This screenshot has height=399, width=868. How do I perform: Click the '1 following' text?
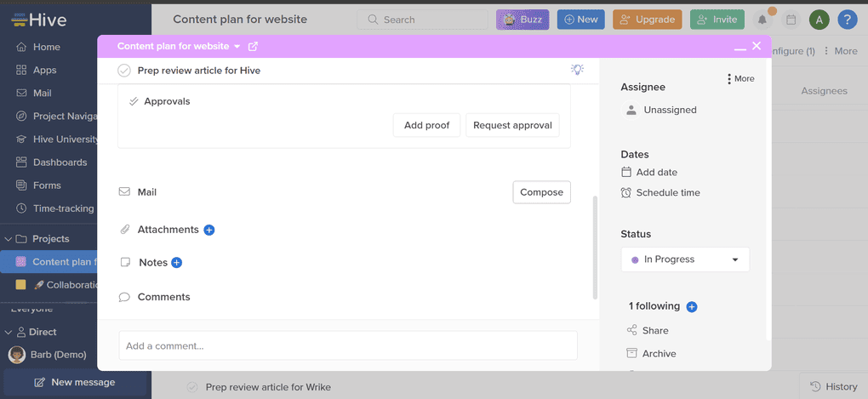(x=654, y=306)
